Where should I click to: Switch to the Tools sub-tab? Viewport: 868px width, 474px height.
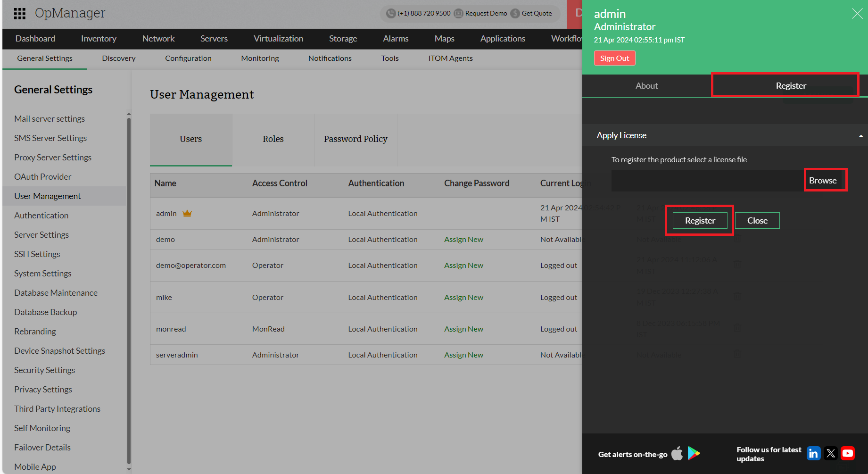(x=390, y=58)
